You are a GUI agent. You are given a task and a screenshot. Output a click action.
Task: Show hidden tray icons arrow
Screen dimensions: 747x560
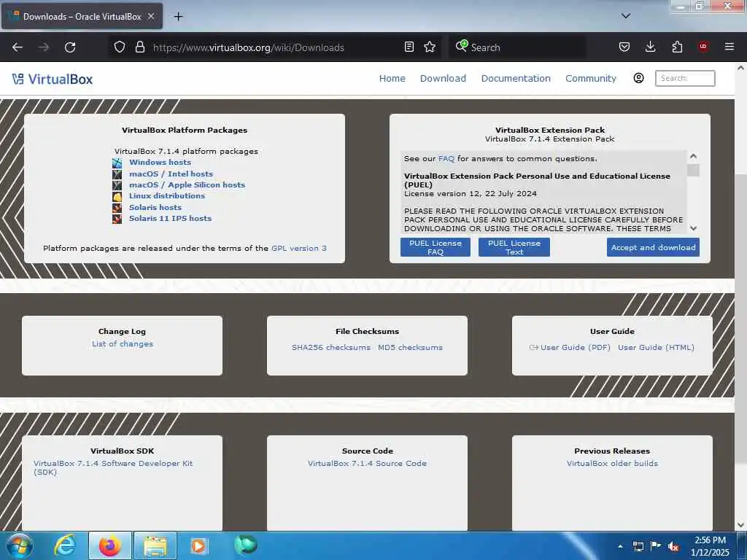(620, 546)
